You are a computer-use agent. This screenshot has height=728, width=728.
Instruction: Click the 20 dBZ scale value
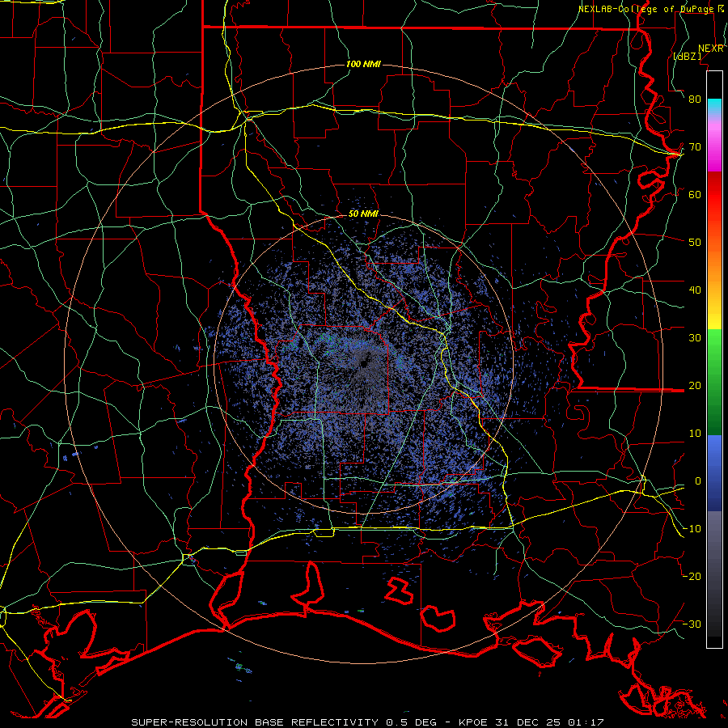click(695, 386)
